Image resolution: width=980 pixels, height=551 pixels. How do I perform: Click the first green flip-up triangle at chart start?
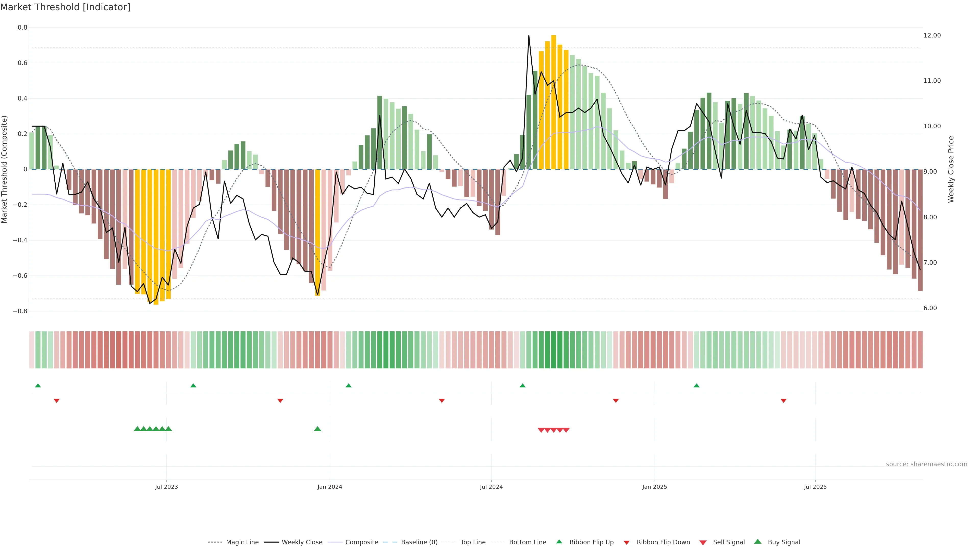[38, 386]
